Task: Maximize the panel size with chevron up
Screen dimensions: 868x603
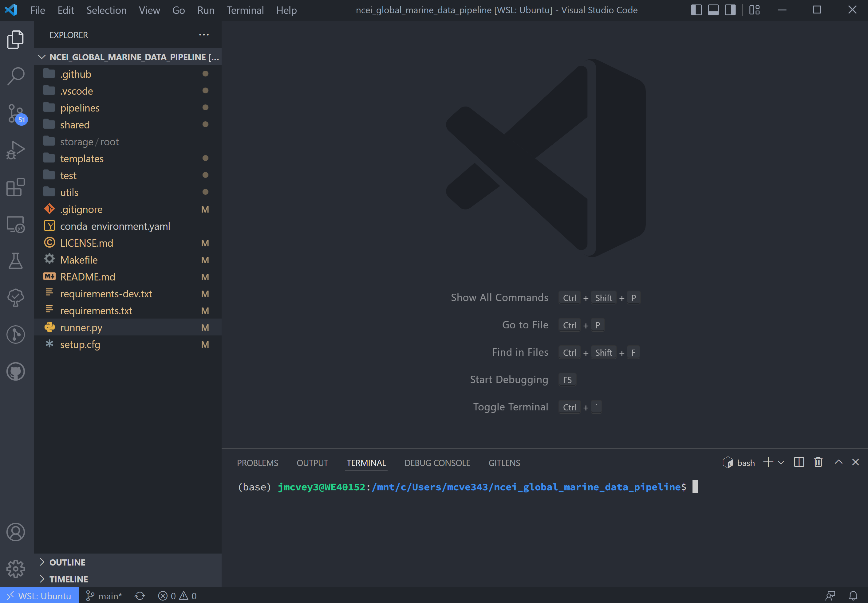Action: pos(838,462)
